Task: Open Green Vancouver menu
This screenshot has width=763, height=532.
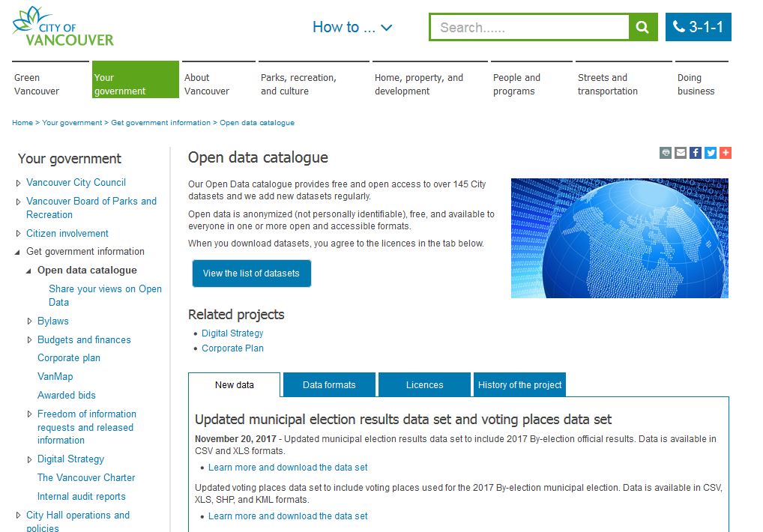Action: [x=50, y=79]
